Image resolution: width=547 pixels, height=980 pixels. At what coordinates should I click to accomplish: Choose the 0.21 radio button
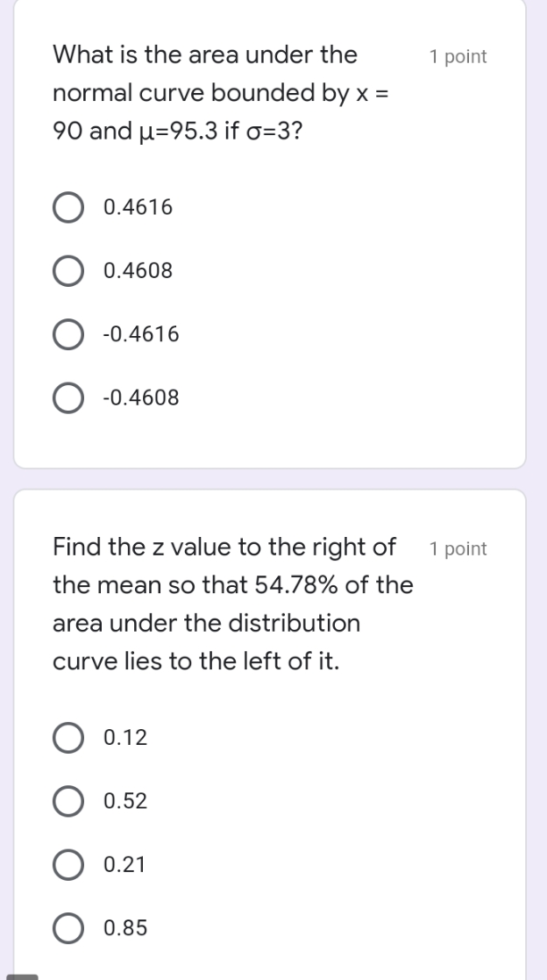[67, 864]
